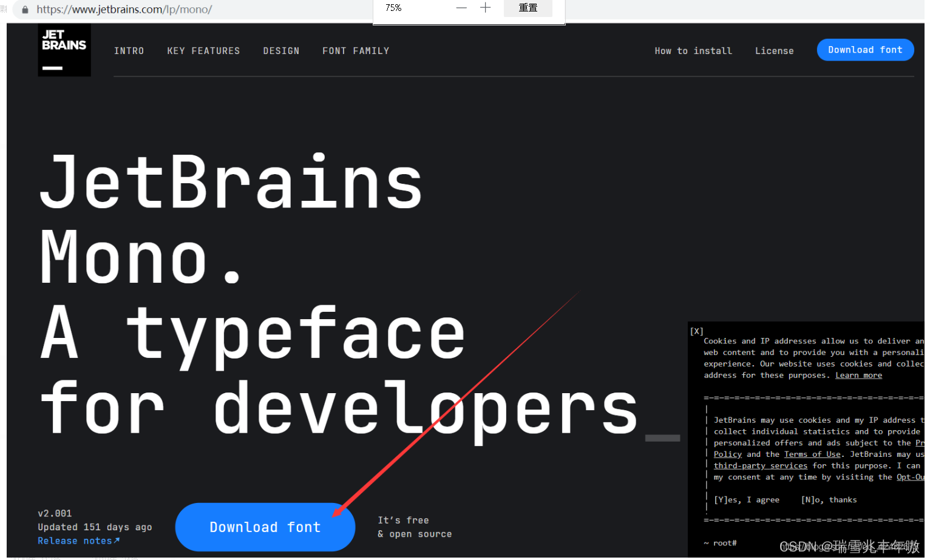This screenshot has width=930, height=560.
Task: Click Download font button in header
Action: click(865, 50)
